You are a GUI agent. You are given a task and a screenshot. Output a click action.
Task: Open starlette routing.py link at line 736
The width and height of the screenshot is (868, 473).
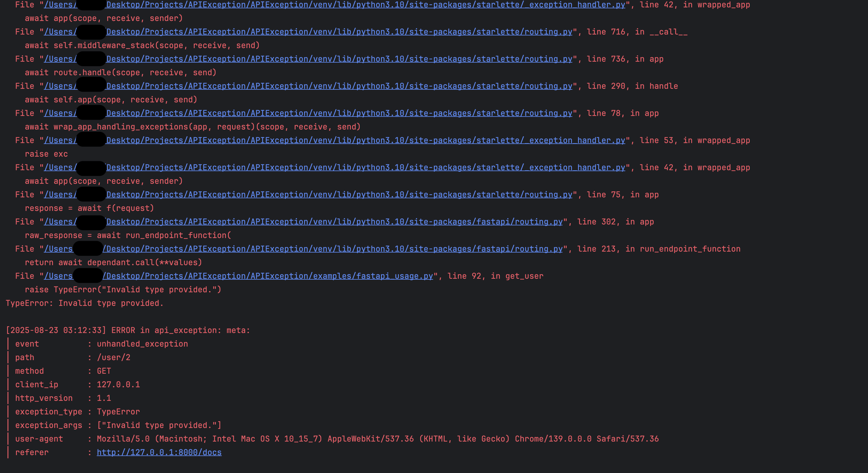[308, 59]
